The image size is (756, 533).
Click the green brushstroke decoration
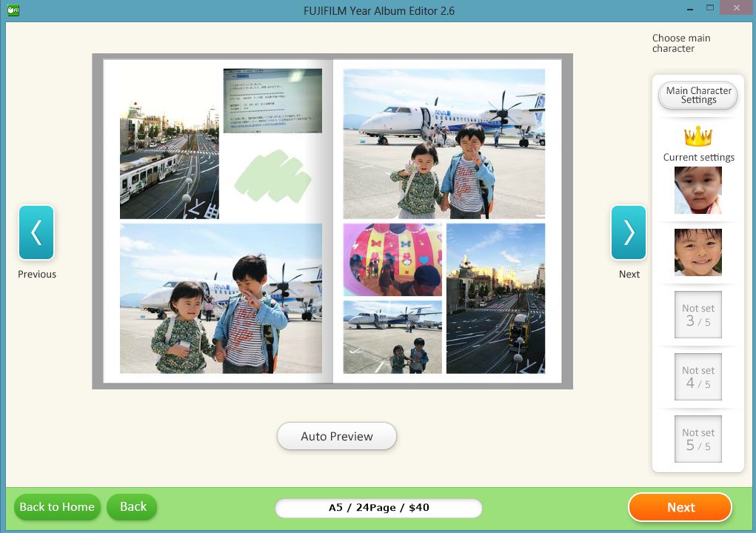(272, 176)
